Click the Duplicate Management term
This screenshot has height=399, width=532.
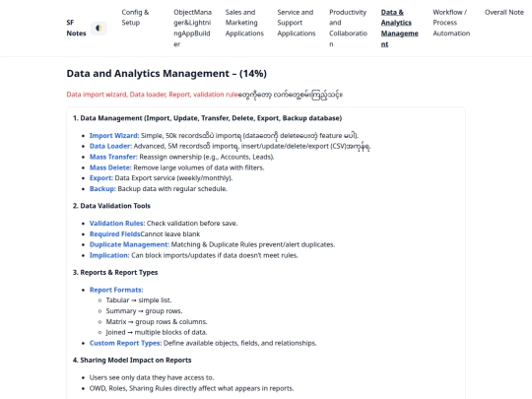(129, 244)
